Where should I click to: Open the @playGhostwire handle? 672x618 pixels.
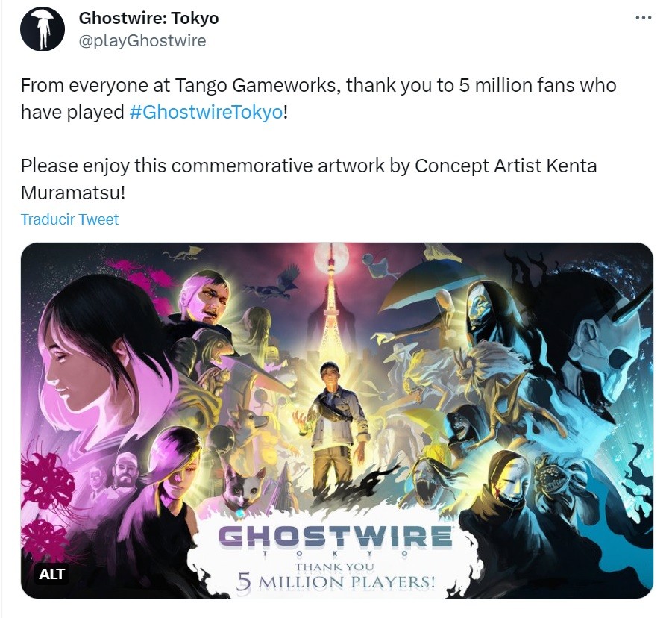[142, 41]
